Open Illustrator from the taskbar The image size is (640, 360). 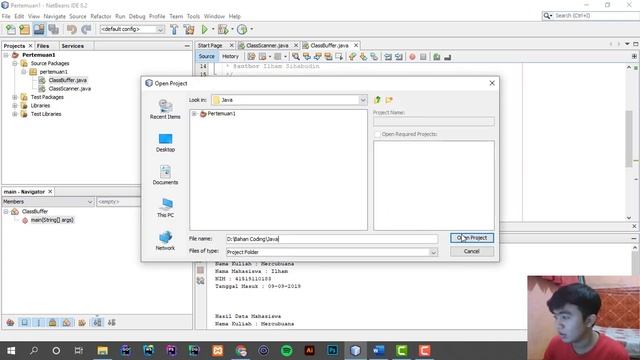pyautogui.click(x=309, y=351)
